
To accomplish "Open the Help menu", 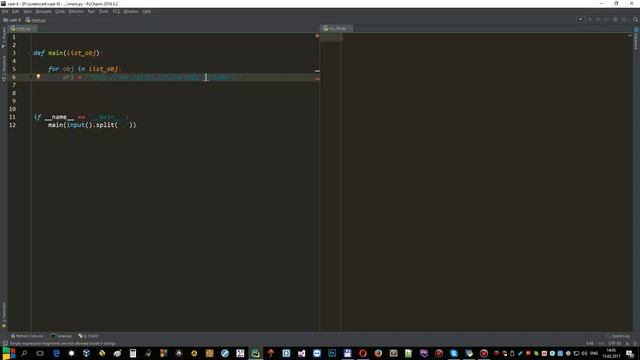I will click(x=147, y=11).
